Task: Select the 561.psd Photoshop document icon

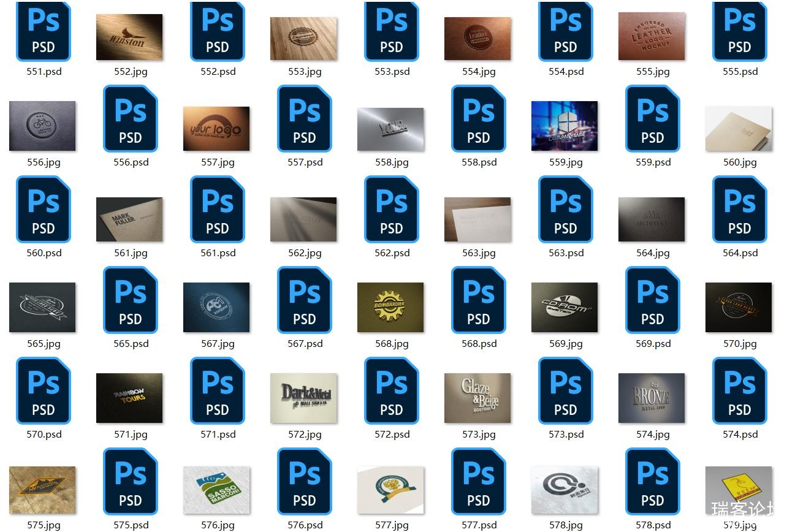Action: point(218,210)
